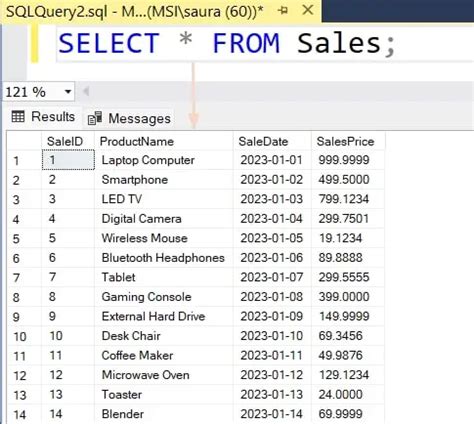474x424 pixels.
Task: Pin the SQLQuery2.sql tab
Action: tap(283, 11)
